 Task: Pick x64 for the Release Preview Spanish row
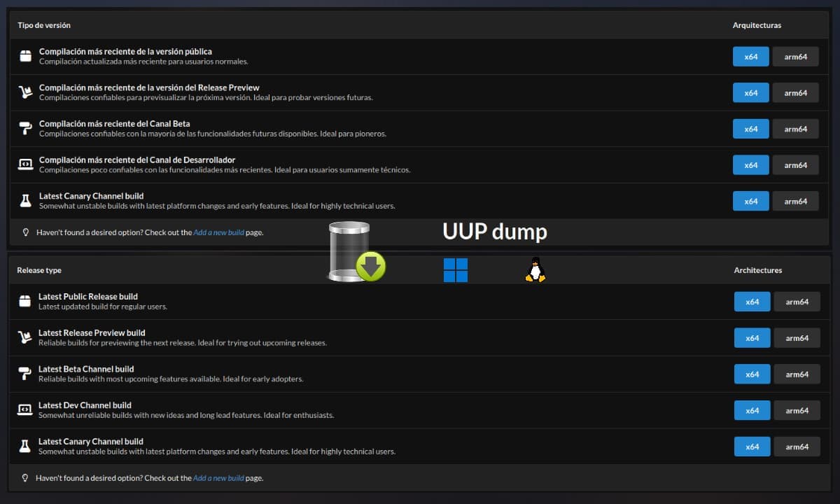(x=750, y=93)
